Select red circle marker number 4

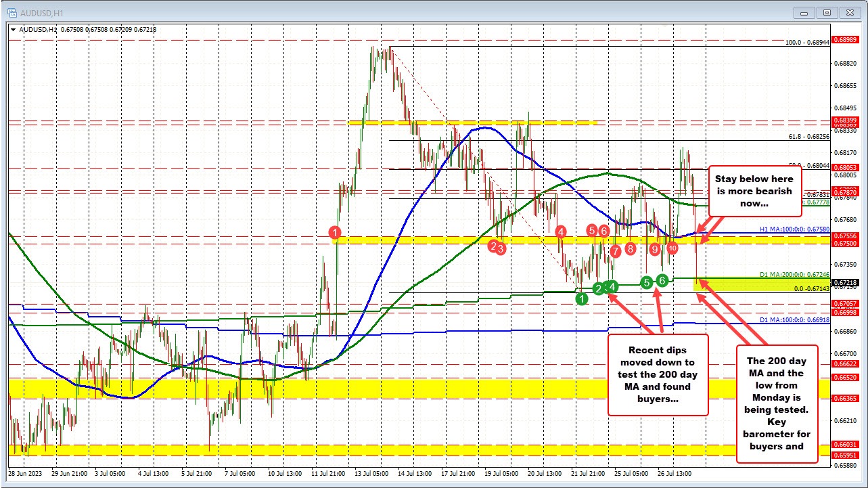tap(560, 231)
